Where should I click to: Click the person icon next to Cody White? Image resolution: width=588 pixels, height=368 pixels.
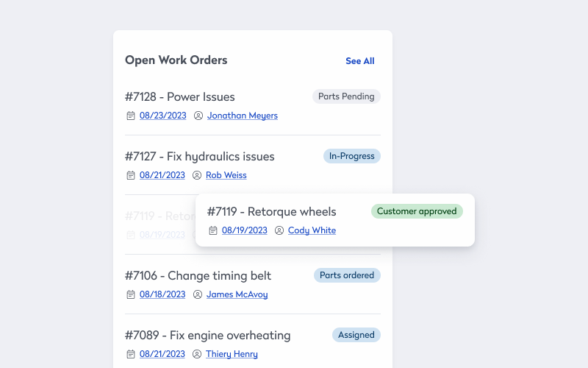(279, 230)
